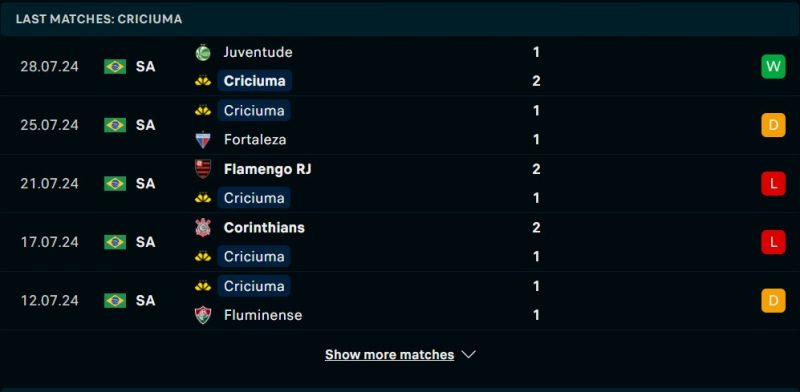The image size is (800, 392).
Task: Open the Juventude team name
Action: [258, 52]
